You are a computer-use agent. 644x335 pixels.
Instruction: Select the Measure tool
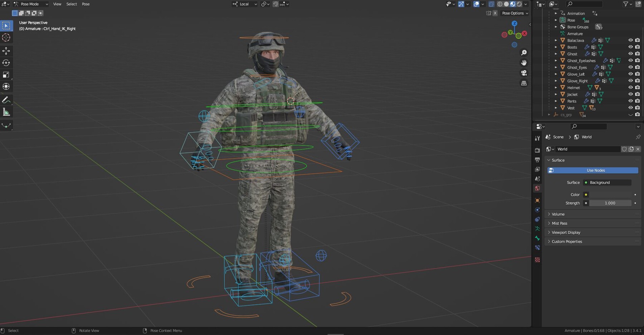point(6,112)
